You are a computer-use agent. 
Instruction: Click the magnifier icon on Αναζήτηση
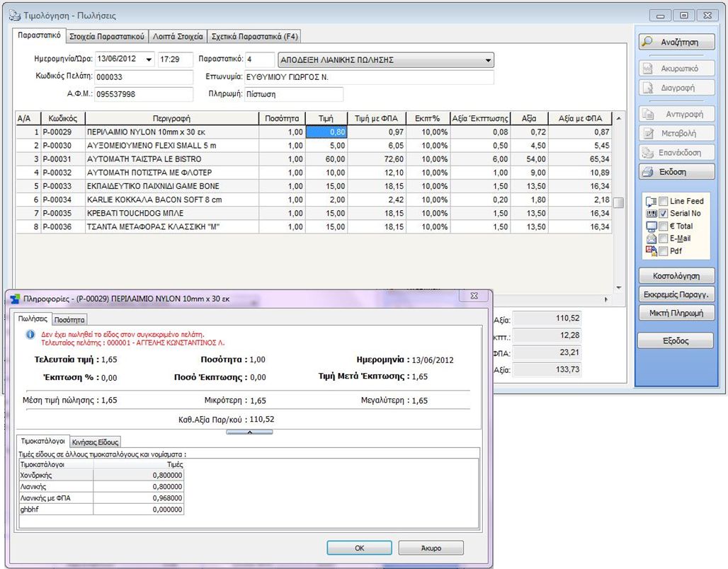pos(648,42)
